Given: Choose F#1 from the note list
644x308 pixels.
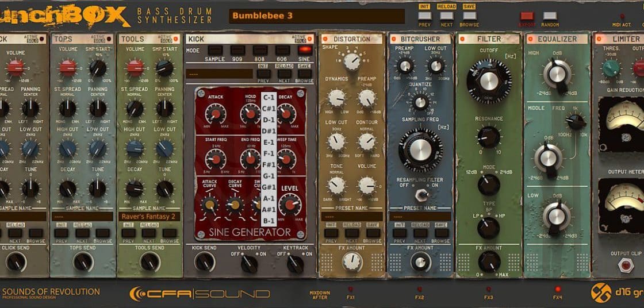Looking at the screenshot, I should [x=269, y=165].
